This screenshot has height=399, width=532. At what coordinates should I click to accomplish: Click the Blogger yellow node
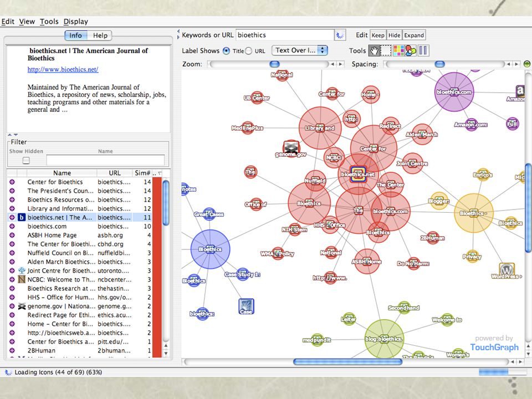click(x=439, y=201)
